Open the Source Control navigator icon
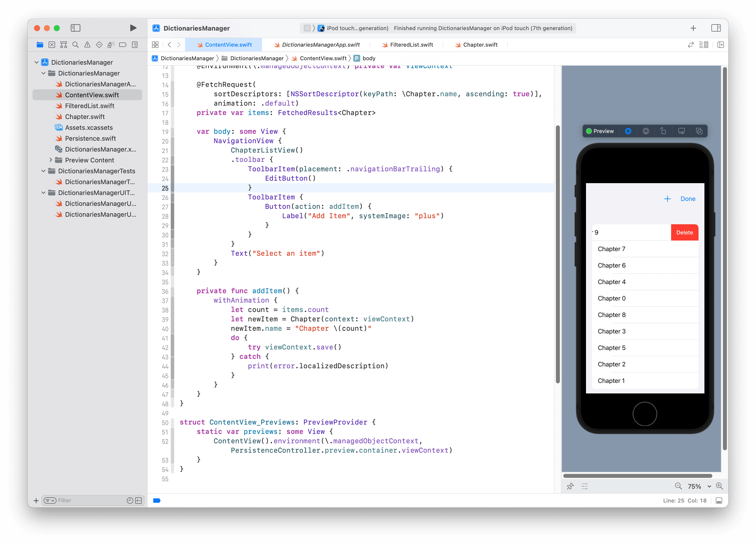The height and width of the screenshot is (544, 756). pos(52,44)
